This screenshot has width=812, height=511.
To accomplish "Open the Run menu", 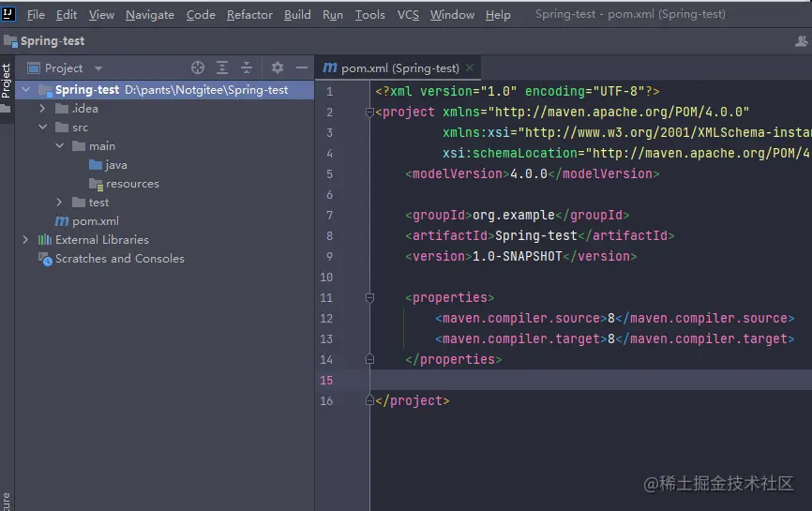I will (333, 15).
